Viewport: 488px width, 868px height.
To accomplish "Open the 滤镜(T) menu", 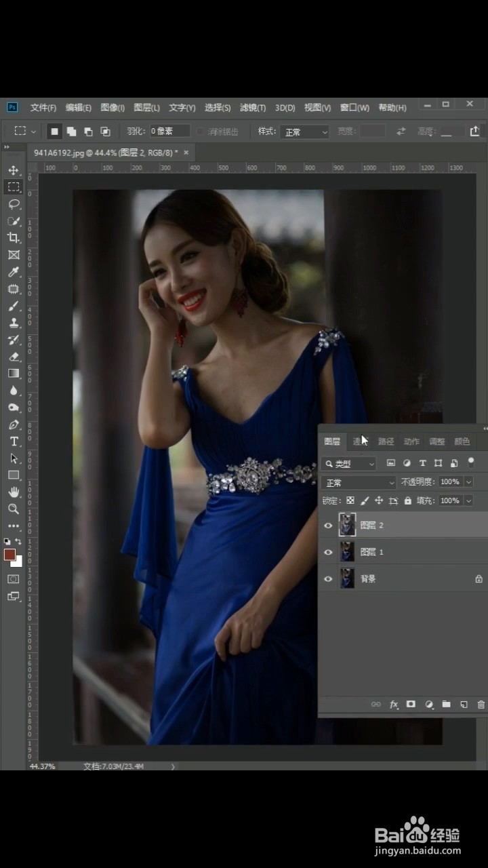I will point(253,108).
